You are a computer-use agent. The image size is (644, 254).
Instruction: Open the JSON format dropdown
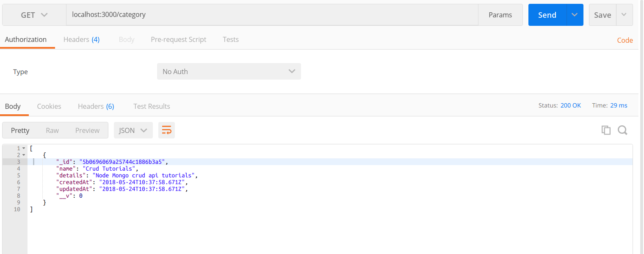tap(133, 130)
